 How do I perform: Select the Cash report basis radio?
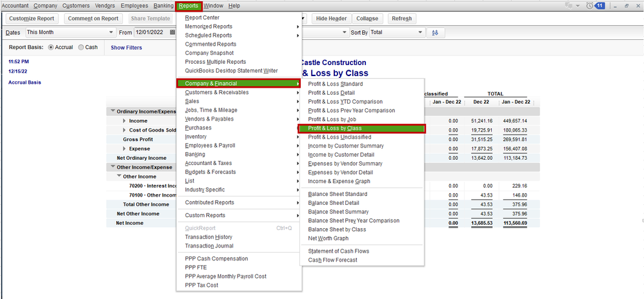tap(81, 48)
